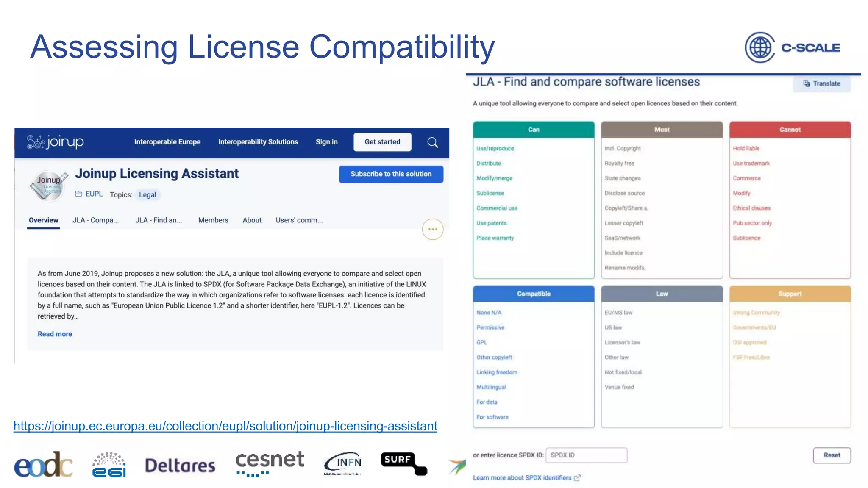The width and height of the screenshot is (868, 488).
Task: Click the EGI logo at bottom
Action: pyautogui.click(x=109, y=464)
